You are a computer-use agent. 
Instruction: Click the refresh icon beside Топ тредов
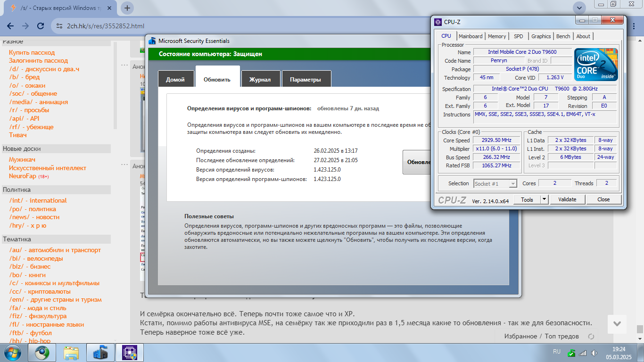(591, 337)
